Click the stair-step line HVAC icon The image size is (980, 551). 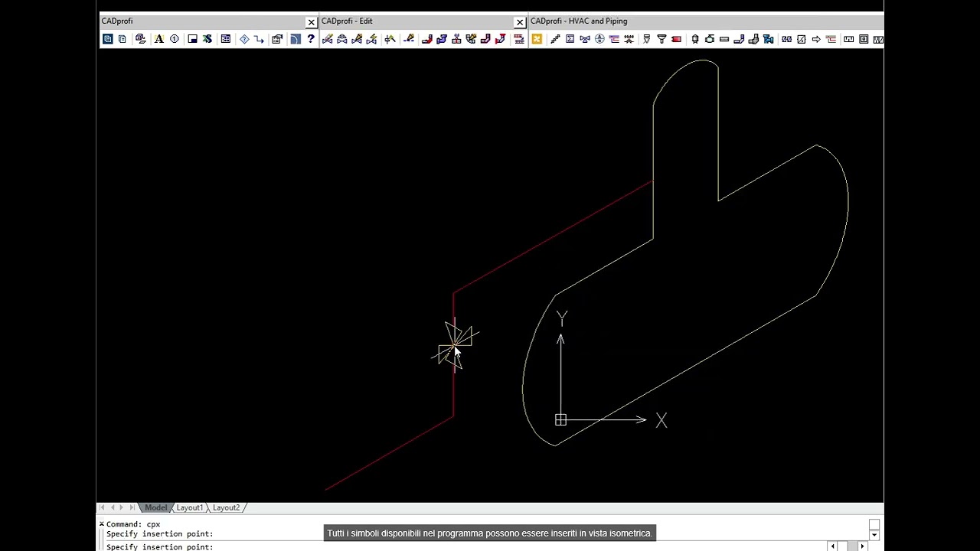click(555, 39)
